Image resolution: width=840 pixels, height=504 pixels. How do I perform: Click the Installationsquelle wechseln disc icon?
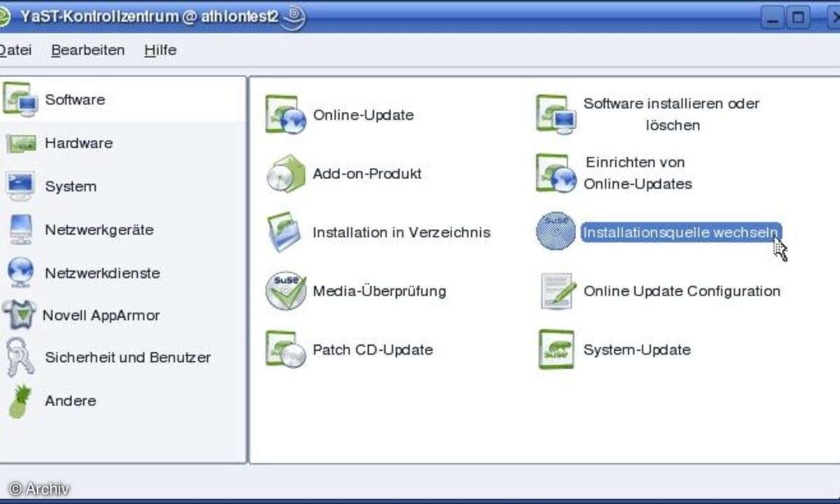[556, 232]
